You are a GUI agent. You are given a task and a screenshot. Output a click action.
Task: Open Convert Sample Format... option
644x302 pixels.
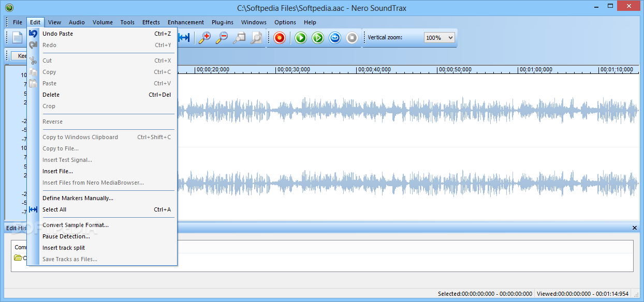(102, 225)
